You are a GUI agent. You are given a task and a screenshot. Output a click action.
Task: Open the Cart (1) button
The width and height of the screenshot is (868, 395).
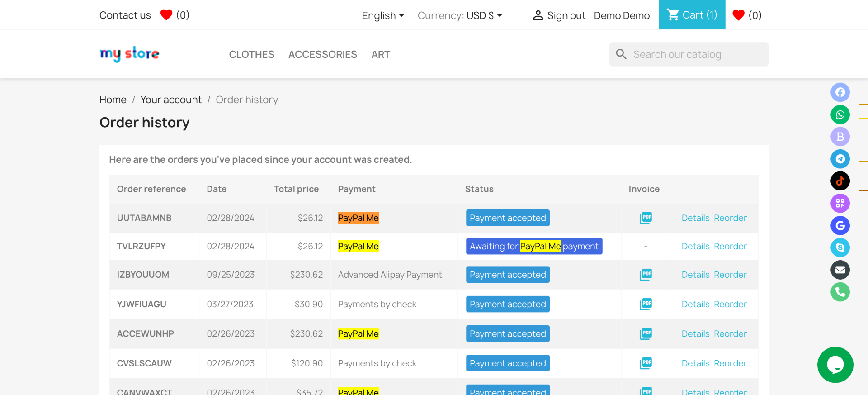(692, 14)
